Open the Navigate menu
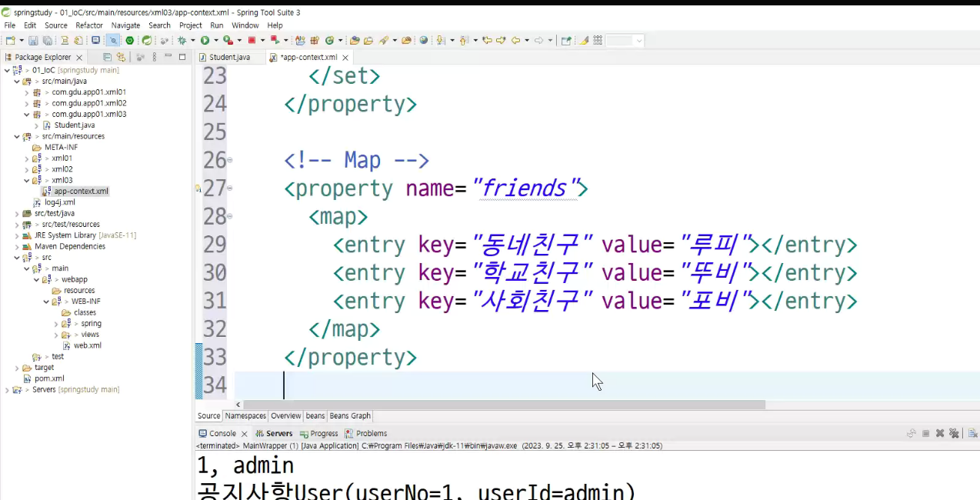This screenshot has width=980, height=500. (x=125, y=25)
